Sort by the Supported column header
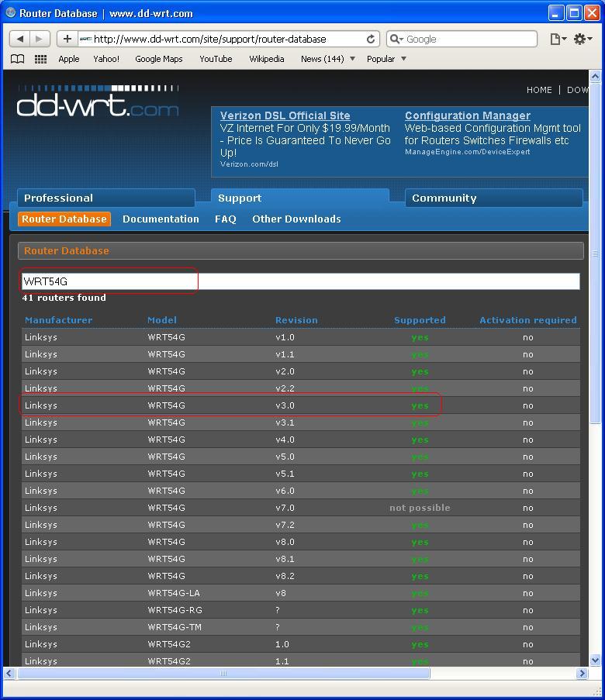Viewport: 605px width, 700px height. [420, 320]
